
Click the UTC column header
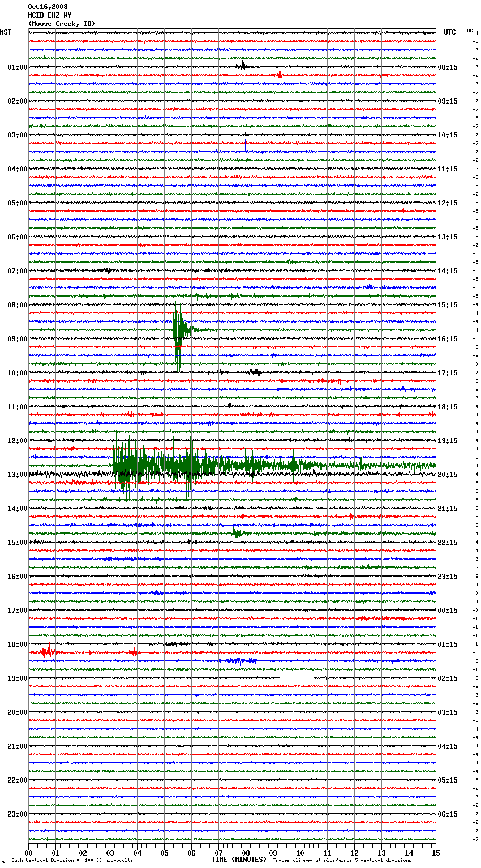[x=450, y=32]
